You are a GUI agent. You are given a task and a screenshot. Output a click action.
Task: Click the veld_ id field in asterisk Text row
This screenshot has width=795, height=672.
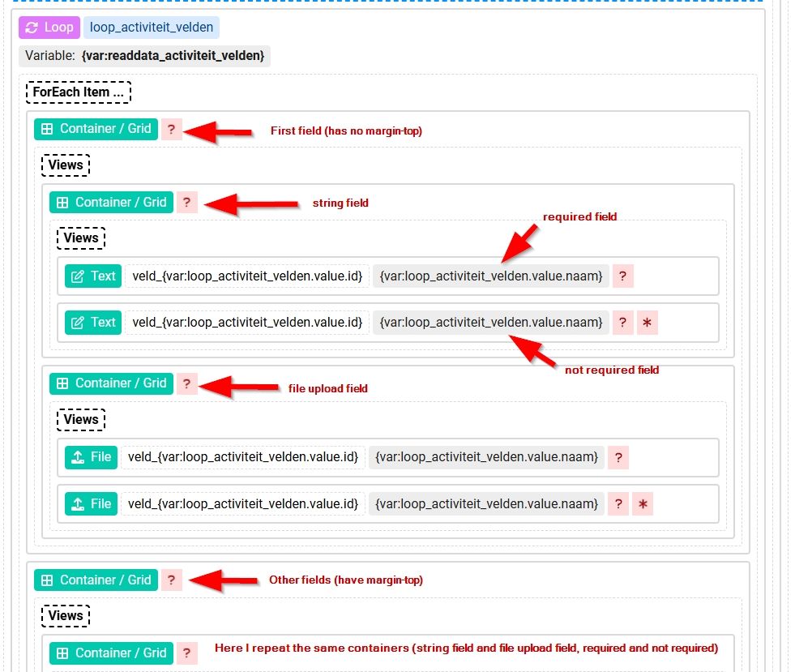pos(247,323)
